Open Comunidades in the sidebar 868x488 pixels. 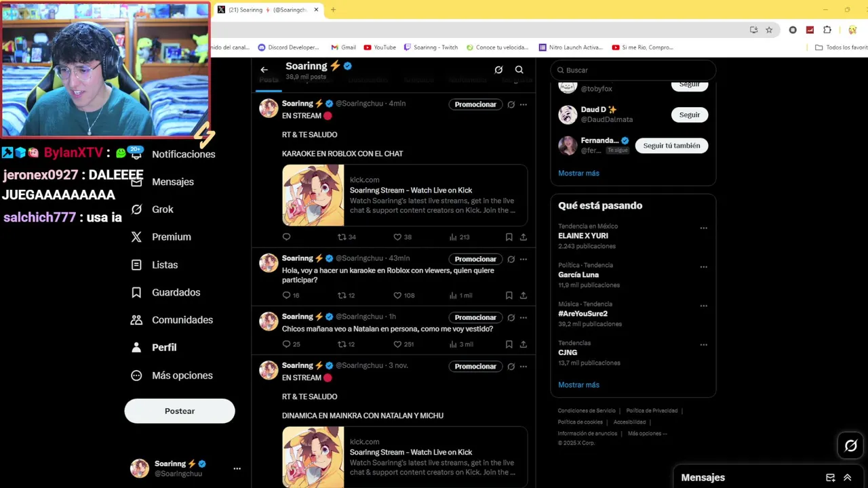click(172, 320)
